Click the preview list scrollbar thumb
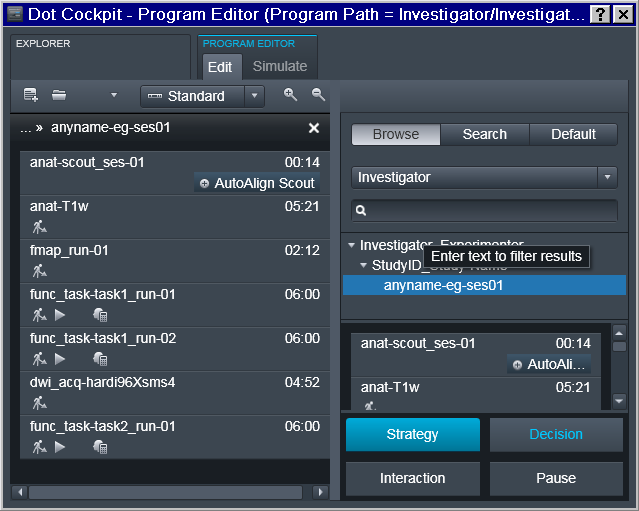This screenshot has height=511, width=639. (x=619, y=347)
